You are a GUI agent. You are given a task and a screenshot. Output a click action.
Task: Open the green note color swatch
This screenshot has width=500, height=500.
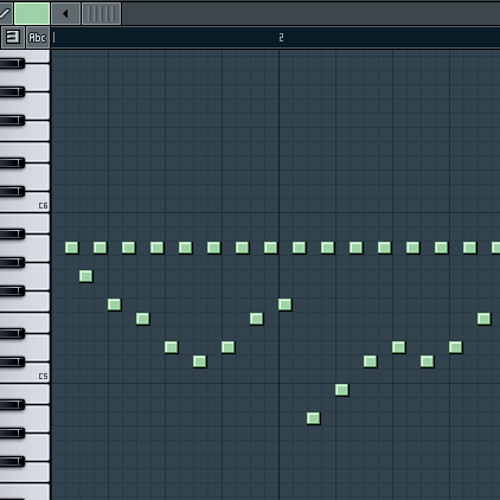coord(32,14)
